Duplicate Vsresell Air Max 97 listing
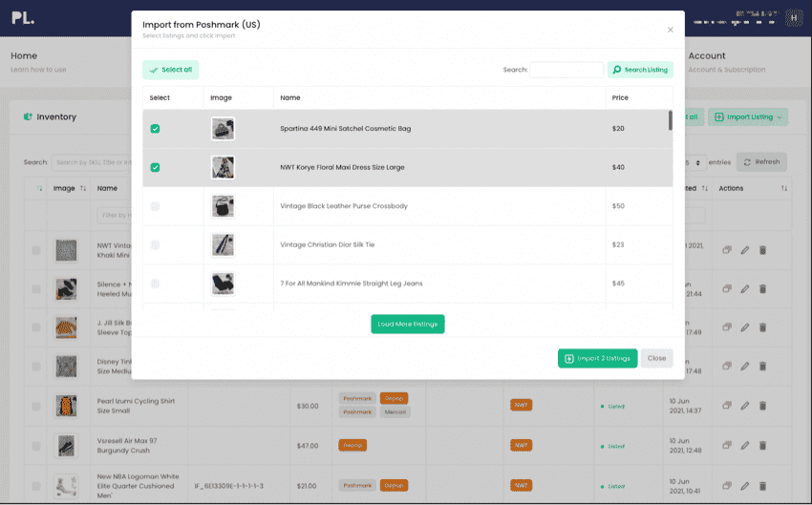The width and height of the screenshot is (812, 505). [x=727, y=446]
